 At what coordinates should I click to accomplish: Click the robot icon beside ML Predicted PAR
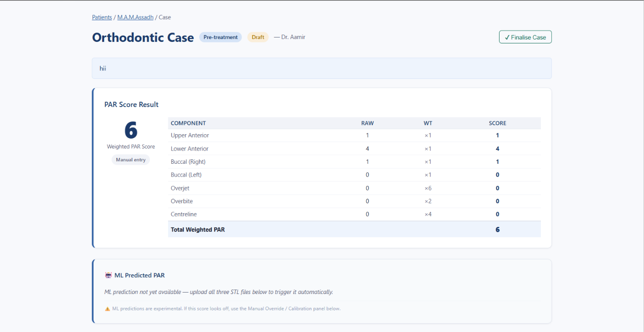coord(108,275)
